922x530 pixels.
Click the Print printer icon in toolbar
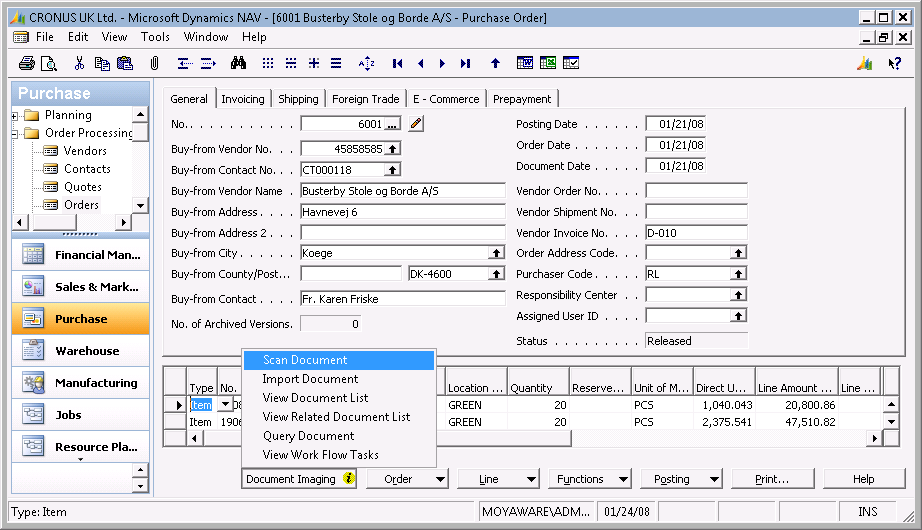pyautogui.click(x=26, y=64)
